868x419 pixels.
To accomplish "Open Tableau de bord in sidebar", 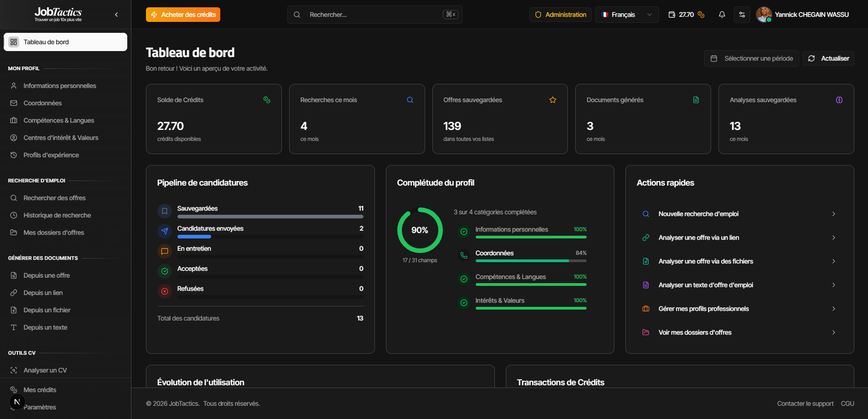I will [65, 42].
